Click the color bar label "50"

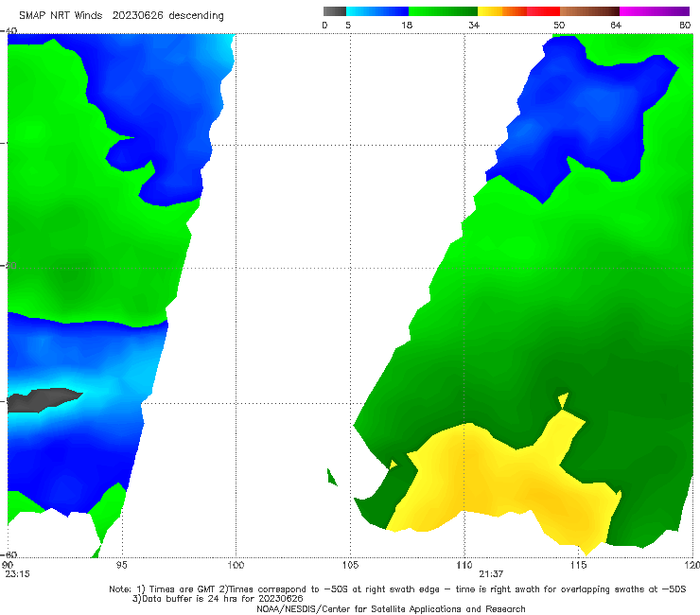point(559,26)
